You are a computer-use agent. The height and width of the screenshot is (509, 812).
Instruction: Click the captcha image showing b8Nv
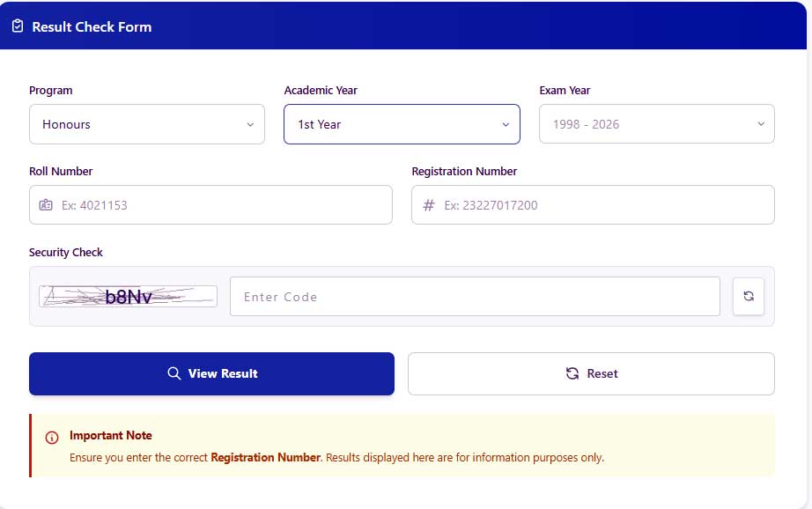point(127,296)
